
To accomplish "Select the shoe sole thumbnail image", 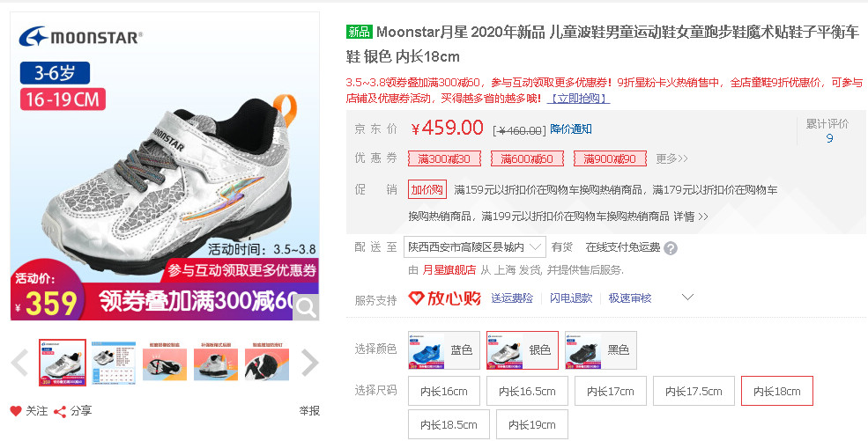I will [x=165, y=363].
